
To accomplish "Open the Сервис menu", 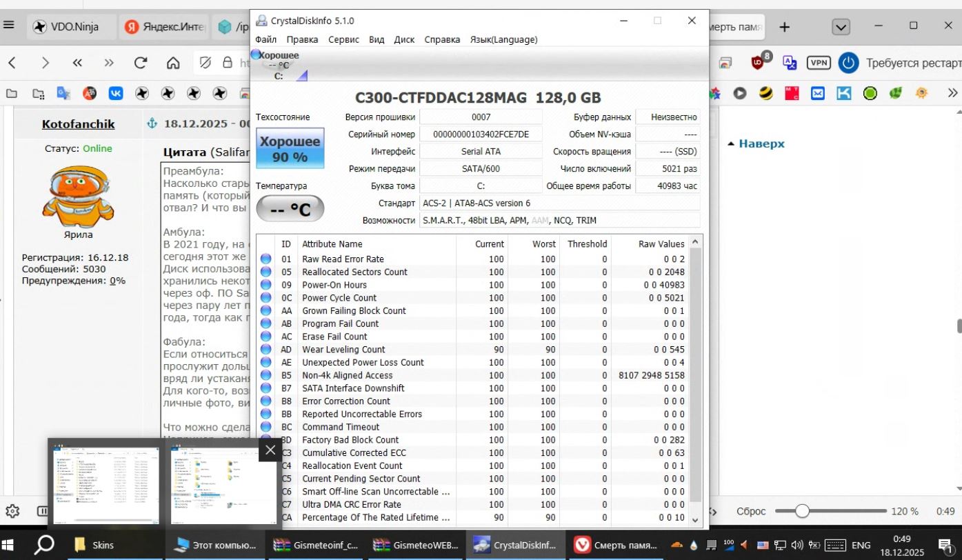I will [x=343, y=39].
